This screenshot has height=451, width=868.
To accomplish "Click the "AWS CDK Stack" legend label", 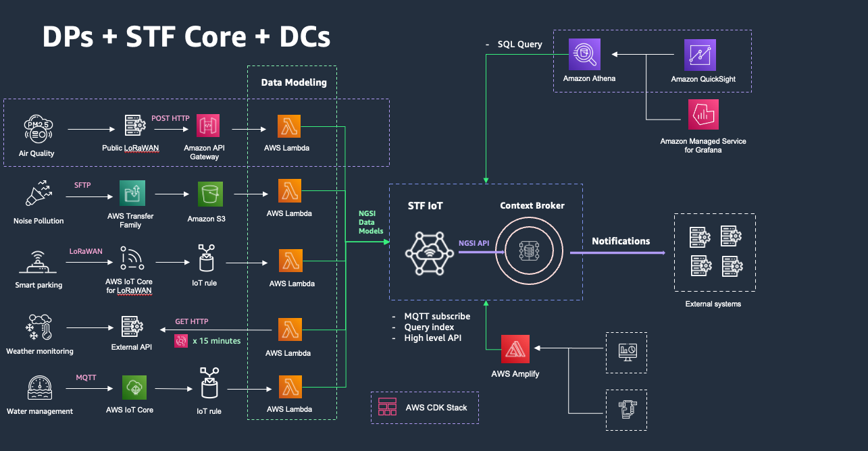I will [437, 407].
